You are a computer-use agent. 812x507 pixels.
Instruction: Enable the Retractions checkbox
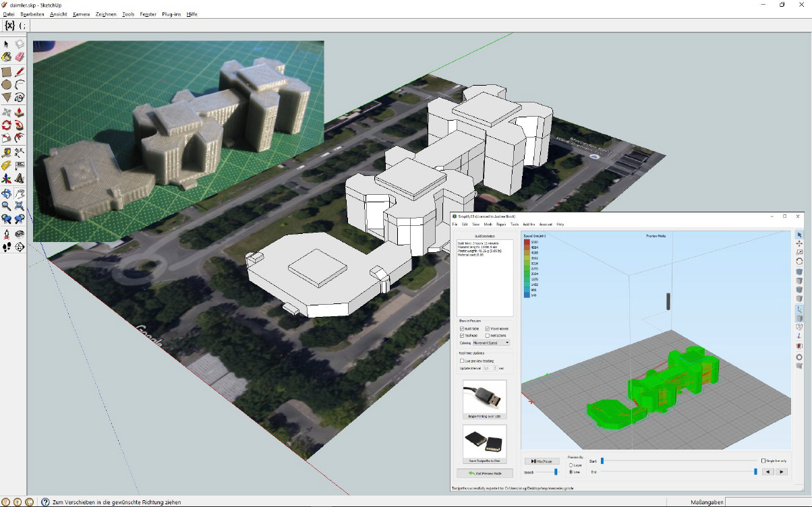487,335
